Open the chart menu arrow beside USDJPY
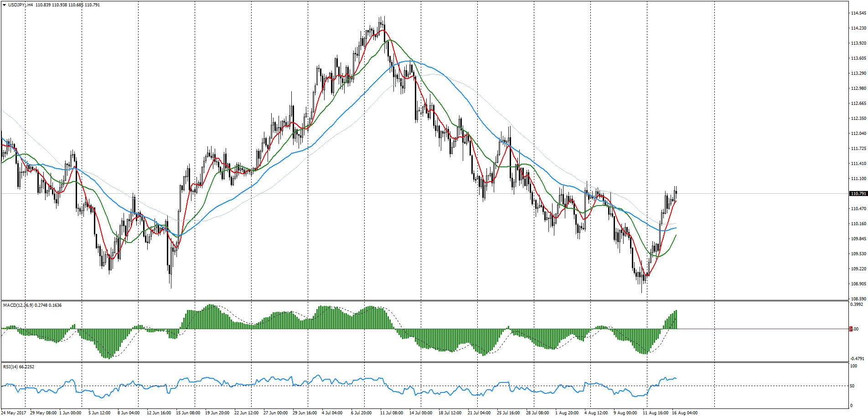The width and height of the screenshot is (868, 418). pyautogui.click(x=4, y=5)
